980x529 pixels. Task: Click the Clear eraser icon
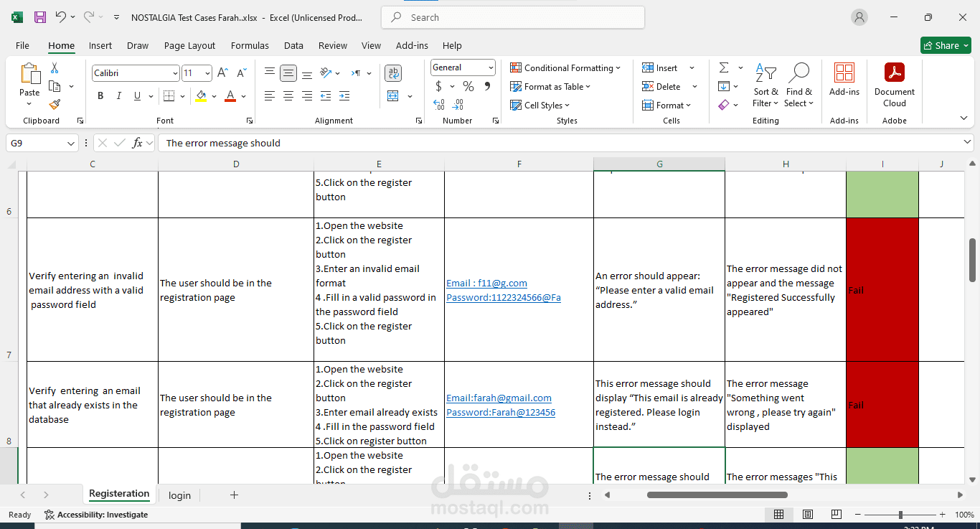click(x=724, y=106)
